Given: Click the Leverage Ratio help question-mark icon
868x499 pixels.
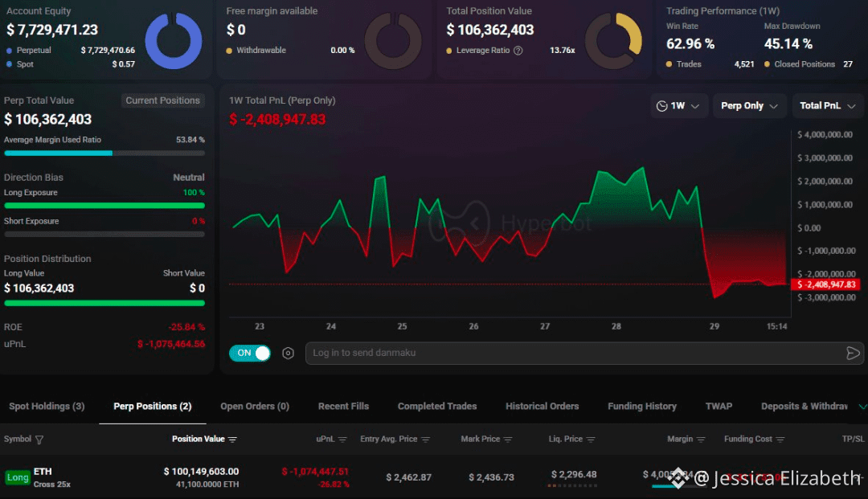Looking at the screenshot, I should point(518,51).
